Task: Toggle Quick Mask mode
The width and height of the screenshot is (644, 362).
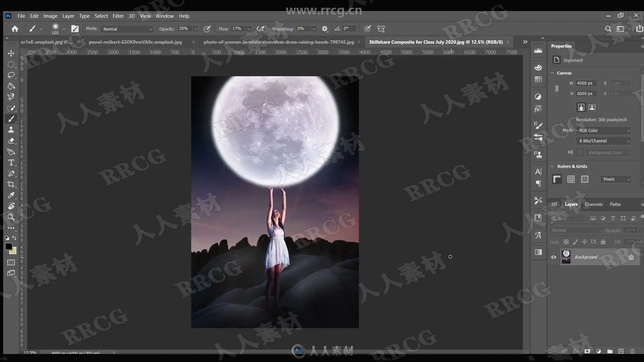Action: pos(11,262)
